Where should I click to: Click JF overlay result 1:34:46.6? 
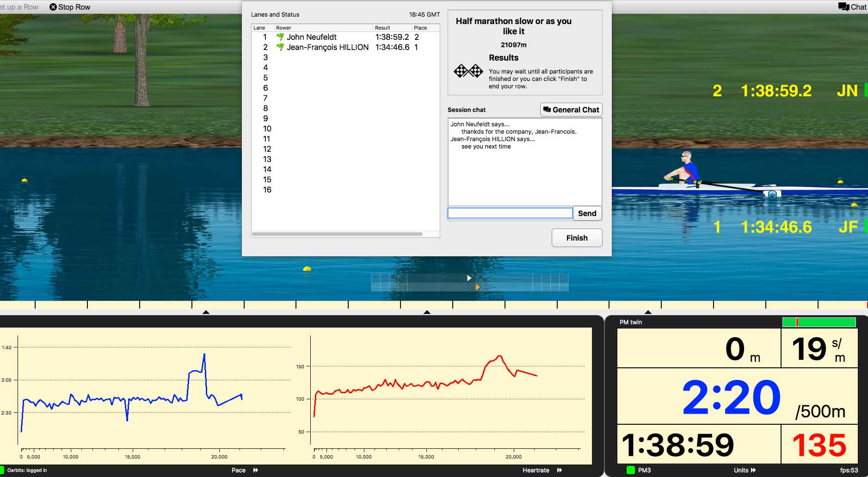click(776, 227)
